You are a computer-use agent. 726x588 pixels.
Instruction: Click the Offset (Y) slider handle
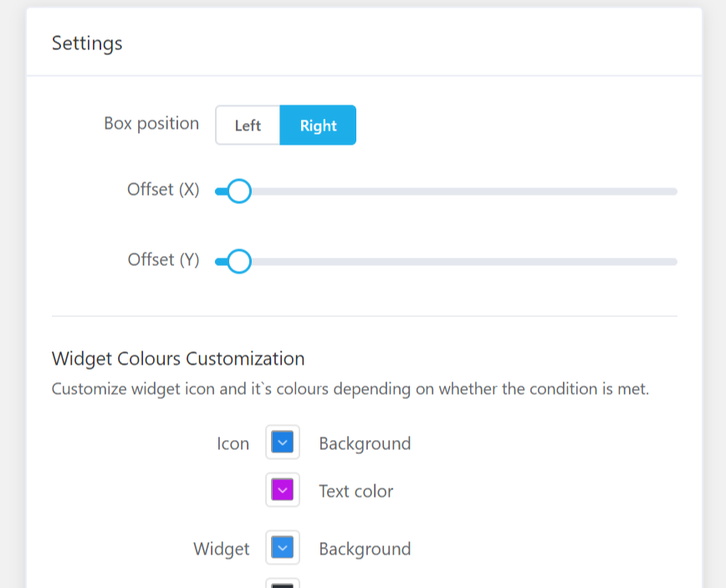pos(239,262)
